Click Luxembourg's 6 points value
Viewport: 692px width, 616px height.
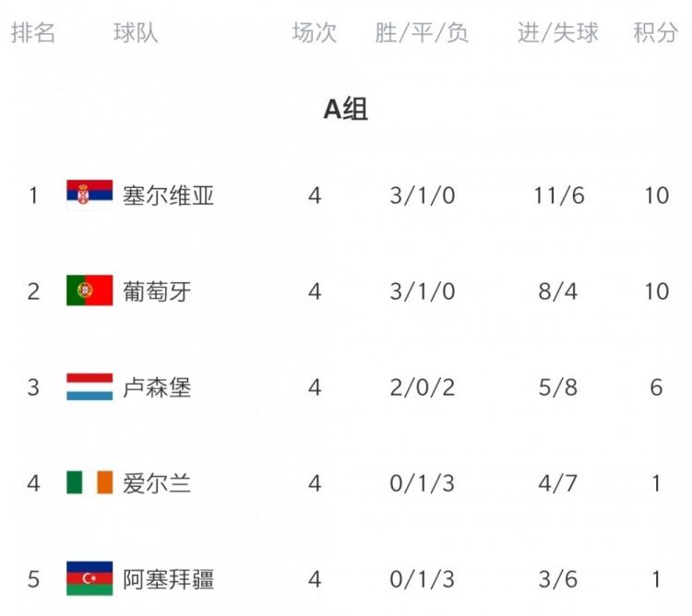(656, 387)
